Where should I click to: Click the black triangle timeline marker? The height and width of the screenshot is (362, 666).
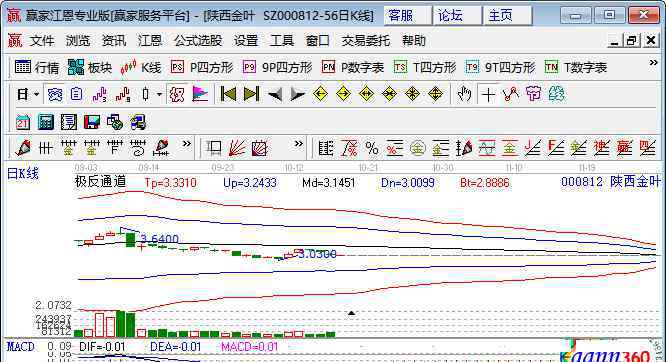pos(351,313)
